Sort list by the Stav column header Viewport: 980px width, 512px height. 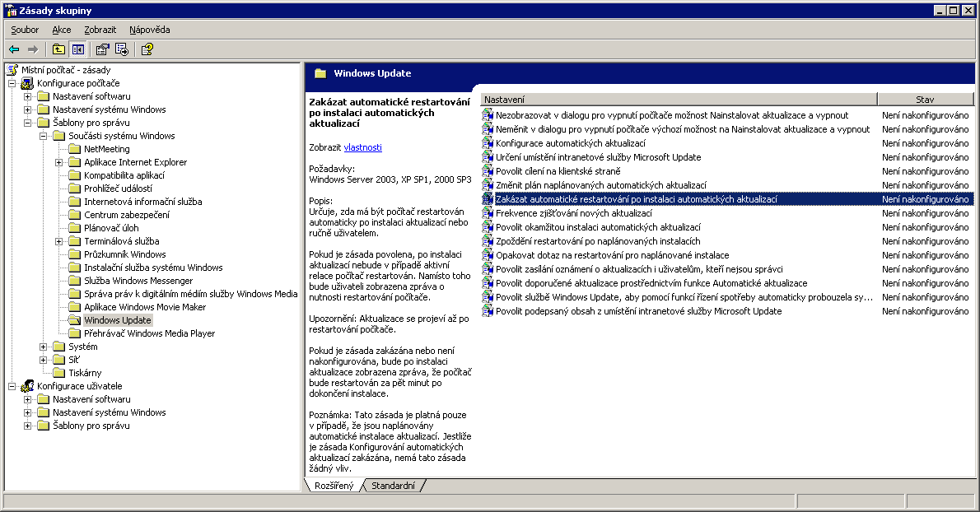point(925,100)
